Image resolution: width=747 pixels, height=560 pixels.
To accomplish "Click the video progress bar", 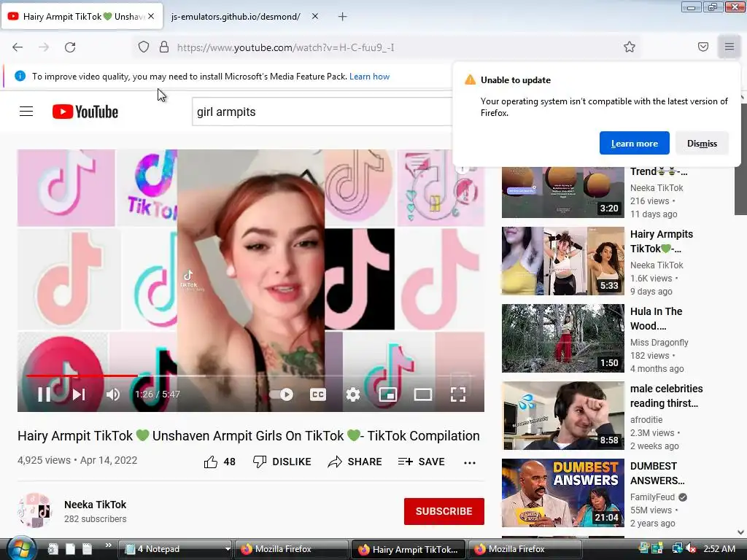I will click(x=251, y=376).
